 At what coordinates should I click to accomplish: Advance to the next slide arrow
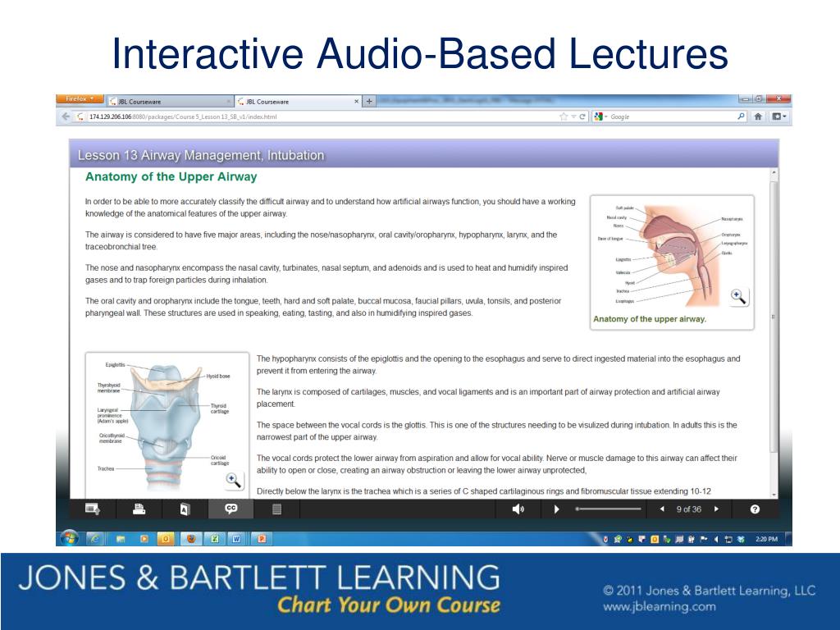tap(716, 509)
